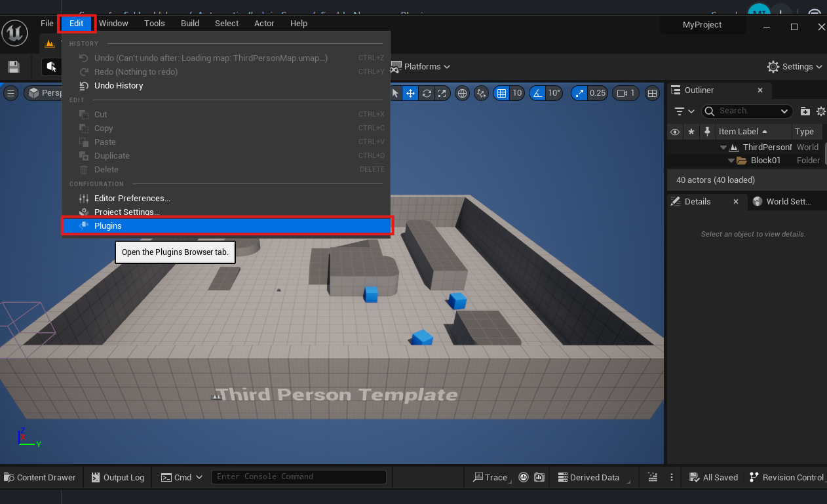Open the Platforms dropdown
The width and height of the screenshot is (827, 504).
click(421, 67)
